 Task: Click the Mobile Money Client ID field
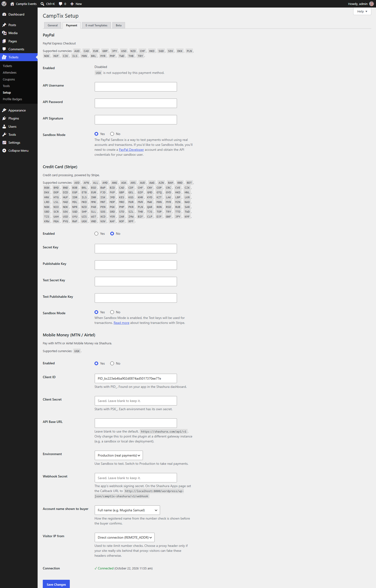pos(136,378)
